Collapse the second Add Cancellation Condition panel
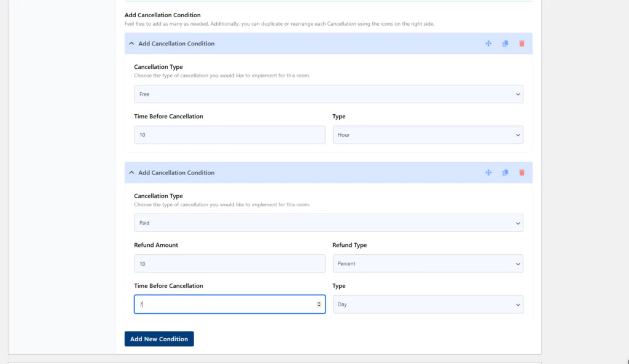The height and width of the screenshot is (364, 629). tap(131, 172)
